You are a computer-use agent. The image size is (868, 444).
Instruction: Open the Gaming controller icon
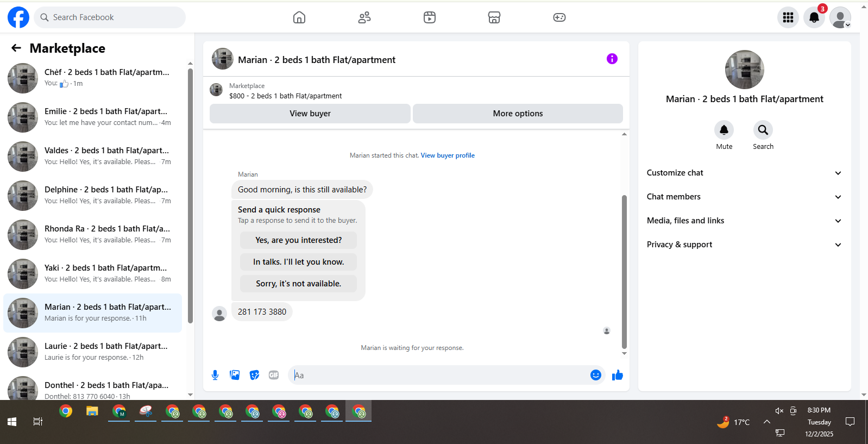coord(559,17)
